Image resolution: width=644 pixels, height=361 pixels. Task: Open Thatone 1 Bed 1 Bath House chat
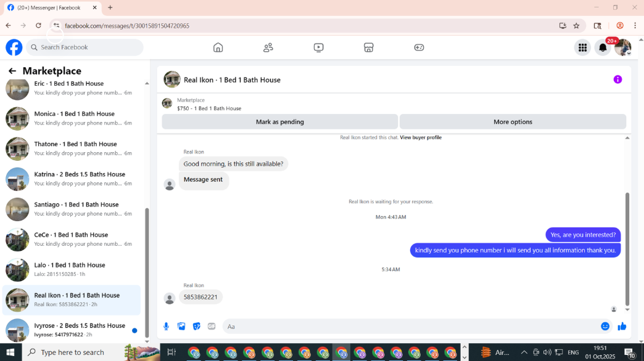point(72,148)
